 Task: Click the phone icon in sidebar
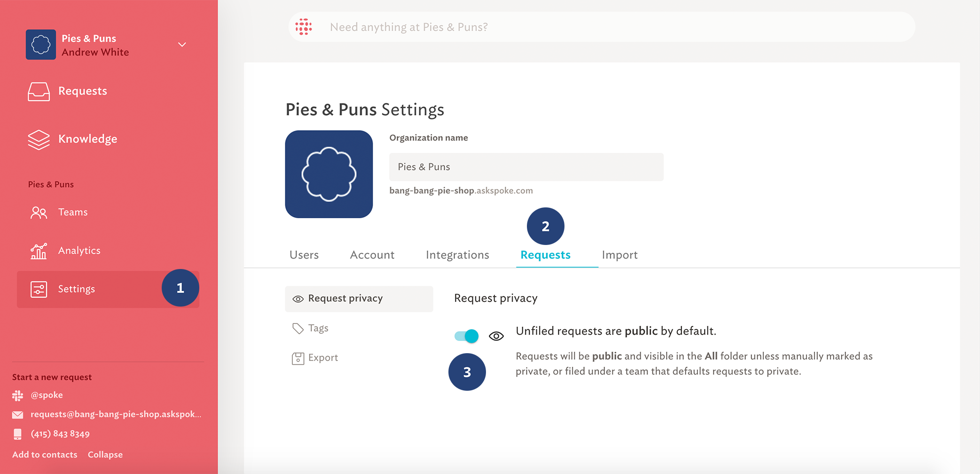coord(17,434)
